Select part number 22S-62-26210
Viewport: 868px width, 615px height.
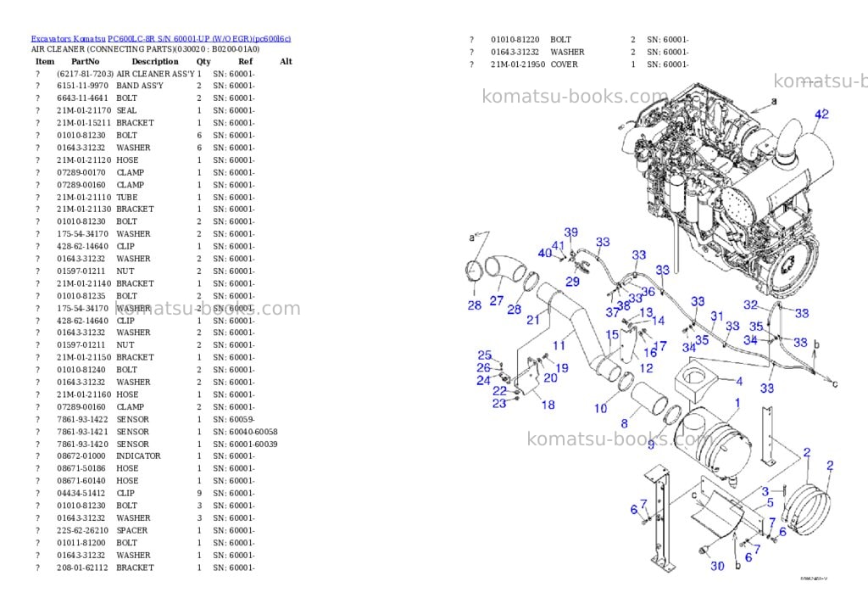click(x=82, y=530)
